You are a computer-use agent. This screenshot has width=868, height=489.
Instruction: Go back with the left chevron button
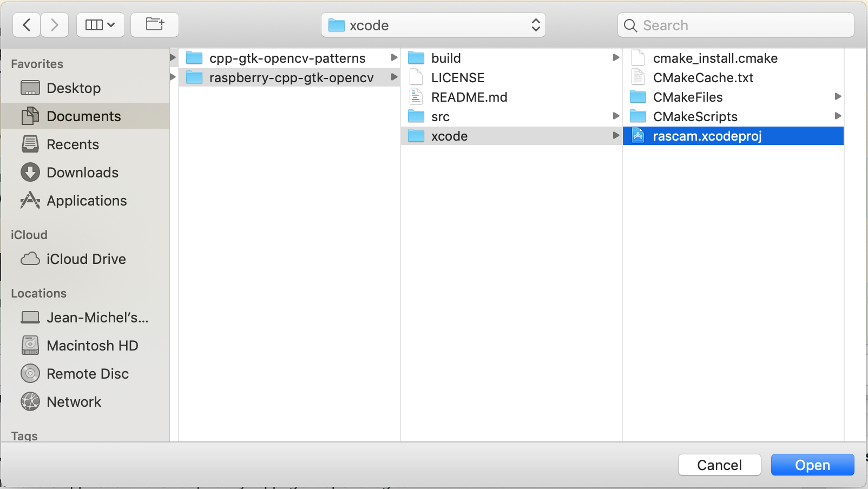tap(27, 25)
